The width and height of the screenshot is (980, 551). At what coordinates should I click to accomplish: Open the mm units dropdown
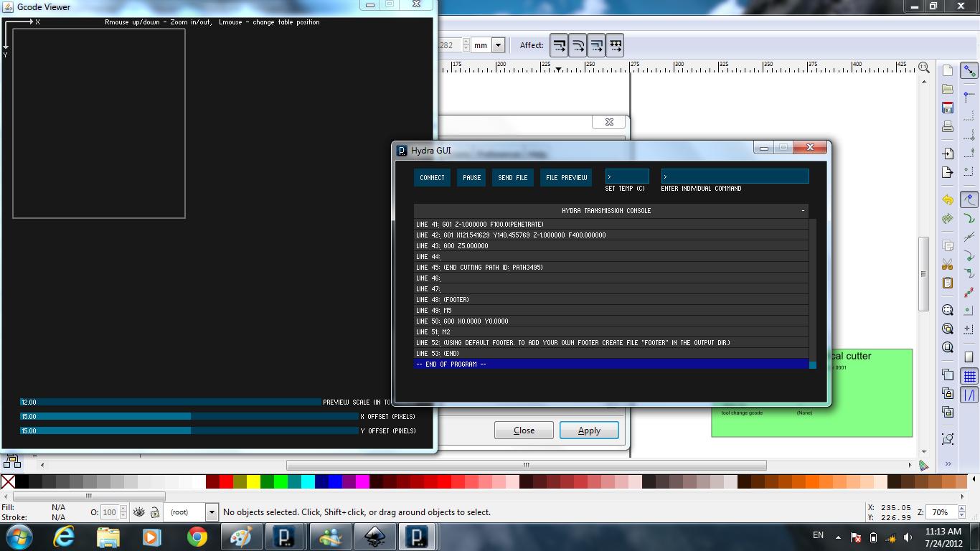click(x=498, y=45)
